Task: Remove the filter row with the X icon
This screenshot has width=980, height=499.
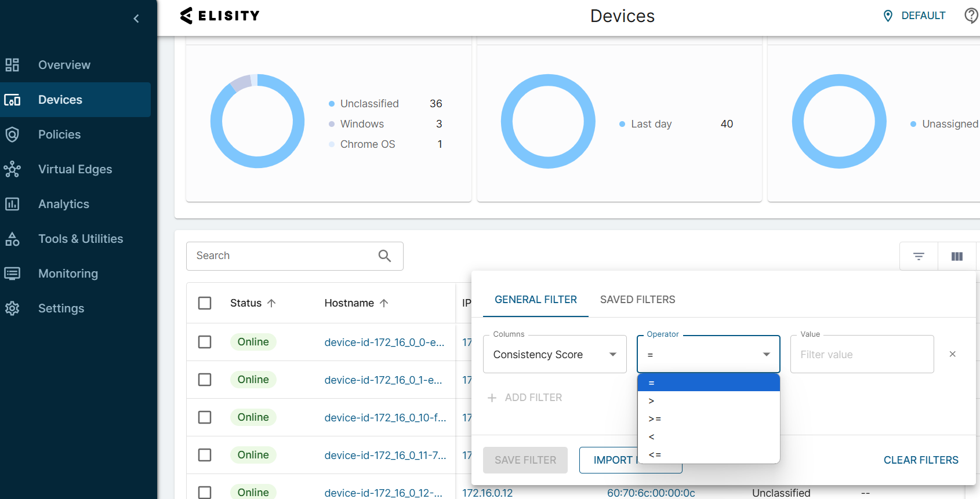Action: [x=952, y=354]
